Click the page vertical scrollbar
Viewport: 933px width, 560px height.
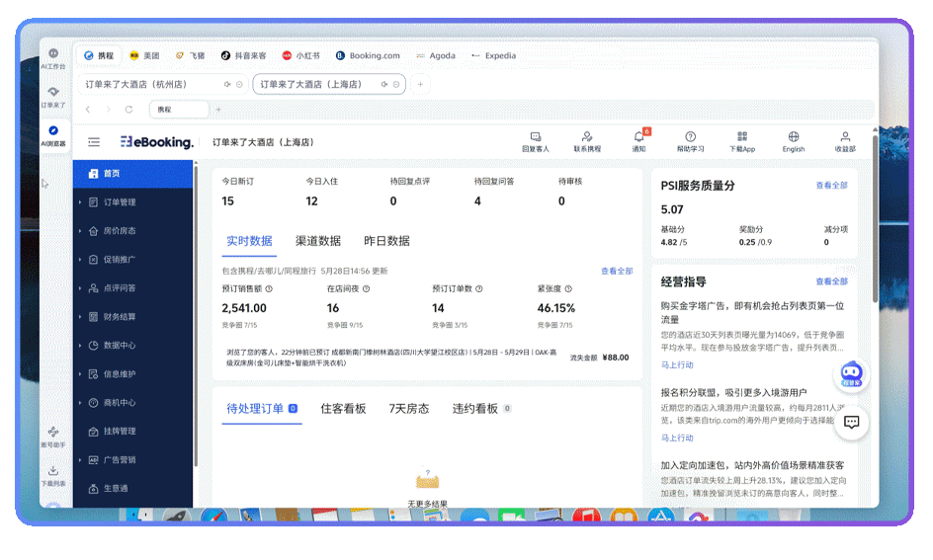click(875, 219)
